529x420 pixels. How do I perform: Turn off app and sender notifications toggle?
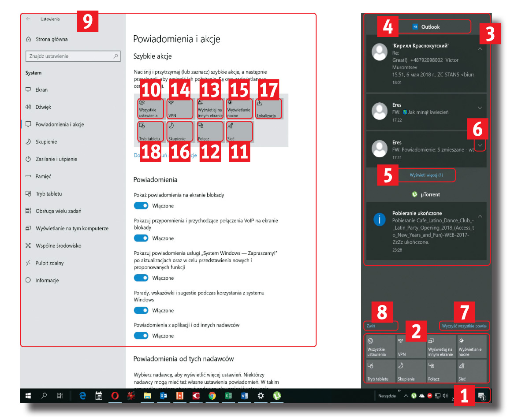tap(141, 336)
